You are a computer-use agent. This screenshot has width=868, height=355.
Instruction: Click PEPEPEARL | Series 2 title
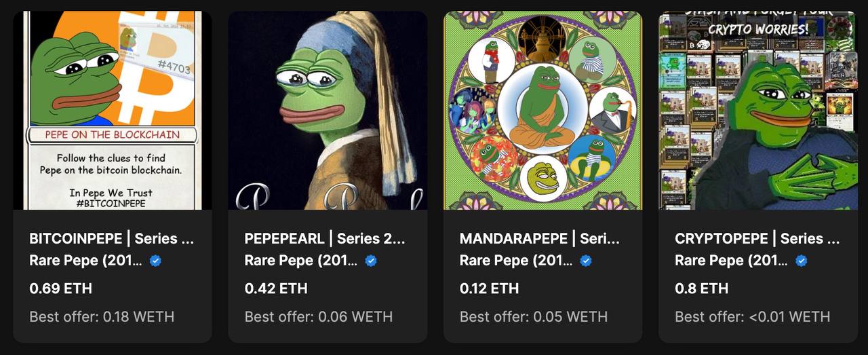[325, 238]
